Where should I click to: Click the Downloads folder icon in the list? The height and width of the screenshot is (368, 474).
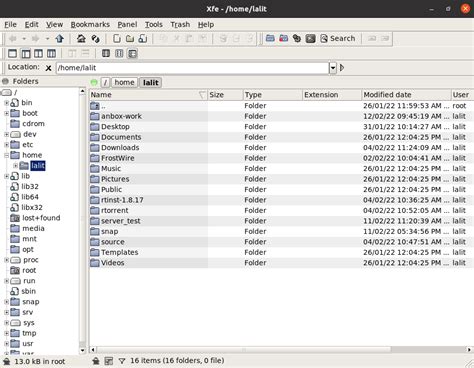tap(95, 148)
